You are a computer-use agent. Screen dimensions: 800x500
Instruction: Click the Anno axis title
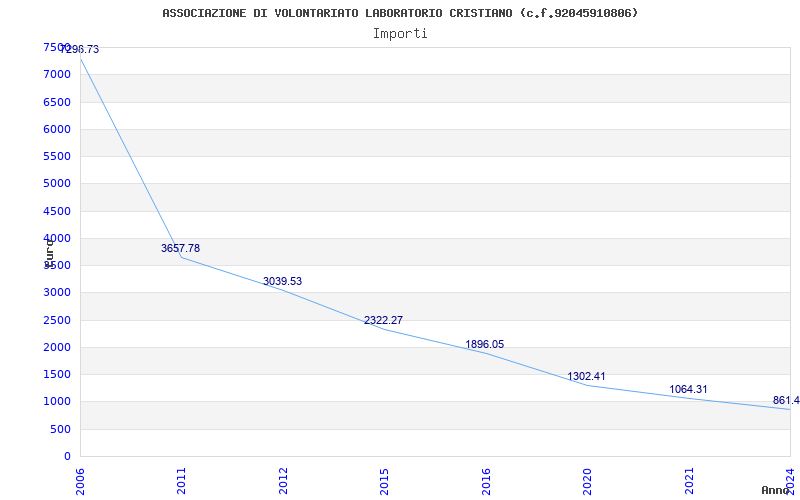coord(776,490)
